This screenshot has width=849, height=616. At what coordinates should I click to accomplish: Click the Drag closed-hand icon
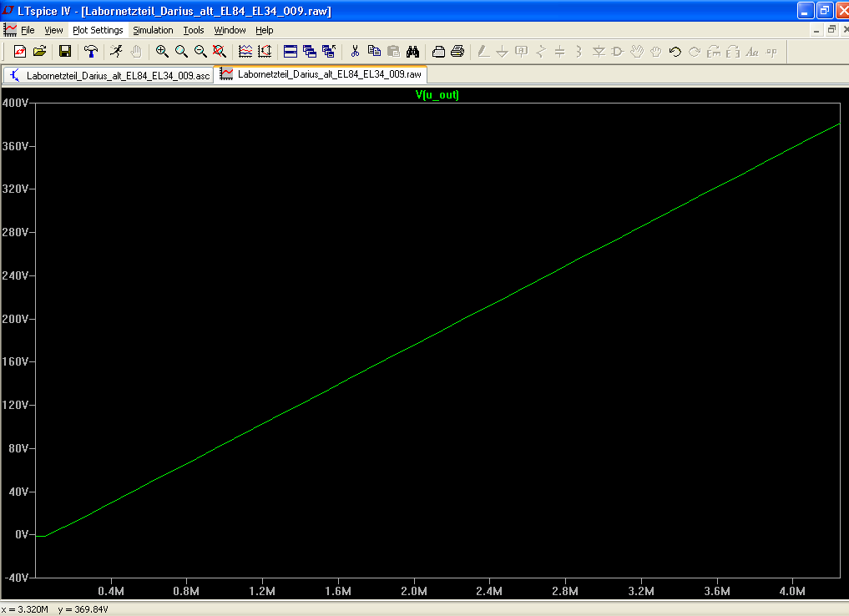pyautogui.click(x=655, y=52)
